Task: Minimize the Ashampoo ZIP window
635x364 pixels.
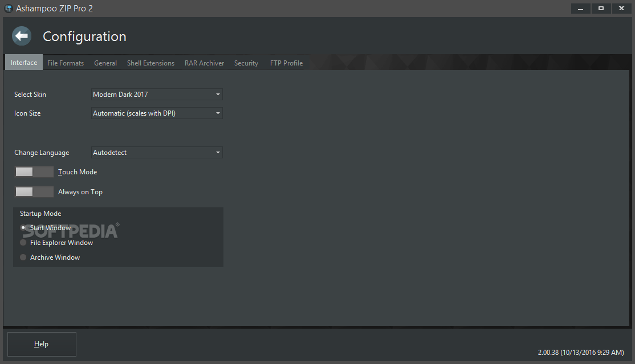Action: pyautogui.click(x=580, y=8)
